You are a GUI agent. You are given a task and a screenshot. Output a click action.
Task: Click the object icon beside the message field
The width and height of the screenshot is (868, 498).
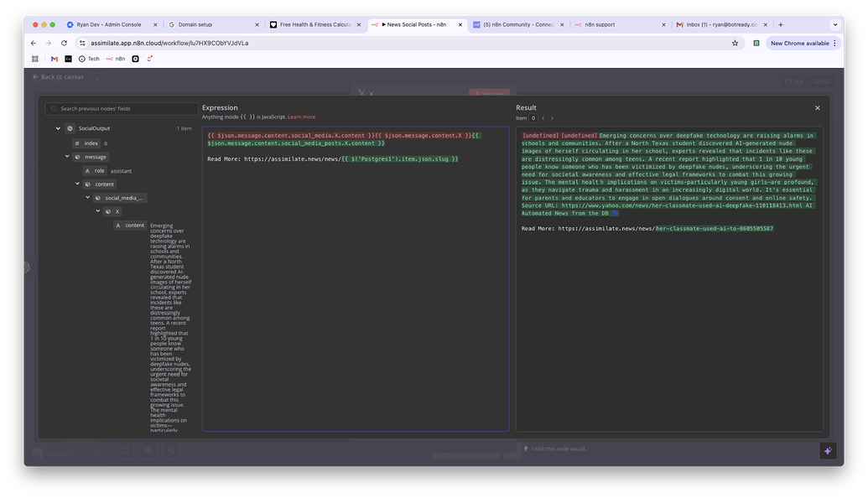pyautogui.click(x=77, y=156)
